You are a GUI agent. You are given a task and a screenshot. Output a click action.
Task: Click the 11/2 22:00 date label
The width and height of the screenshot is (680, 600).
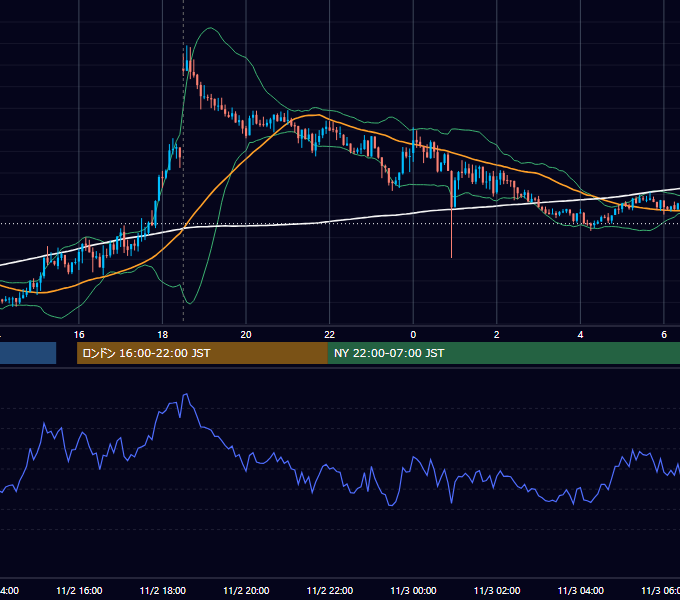(x=330, y=591)
